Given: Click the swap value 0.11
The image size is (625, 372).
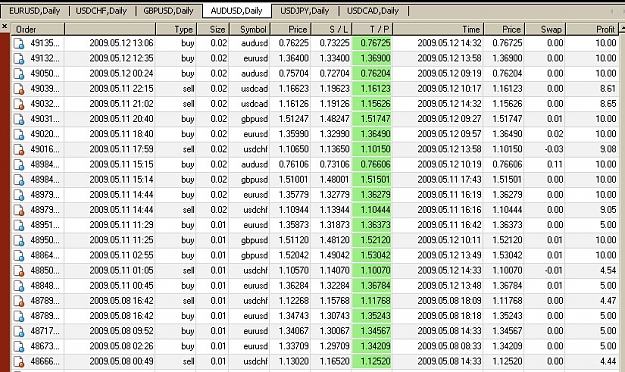Looking at the screenshot, I should [555, 164].
